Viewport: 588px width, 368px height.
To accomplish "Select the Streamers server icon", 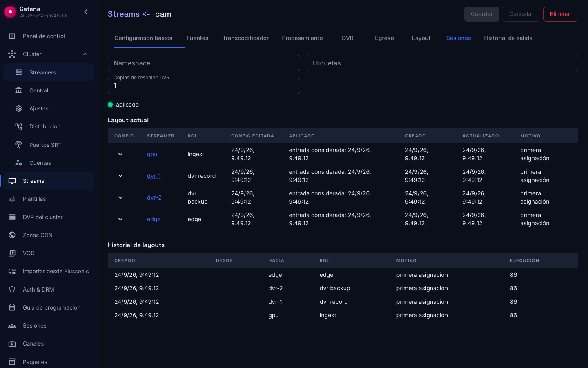I will point(19,72).
